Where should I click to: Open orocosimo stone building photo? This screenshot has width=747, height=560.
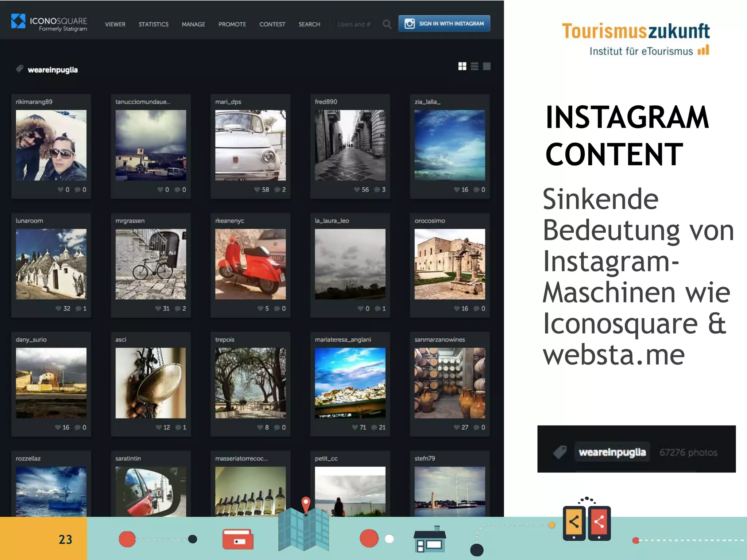[x=450, y=264]
